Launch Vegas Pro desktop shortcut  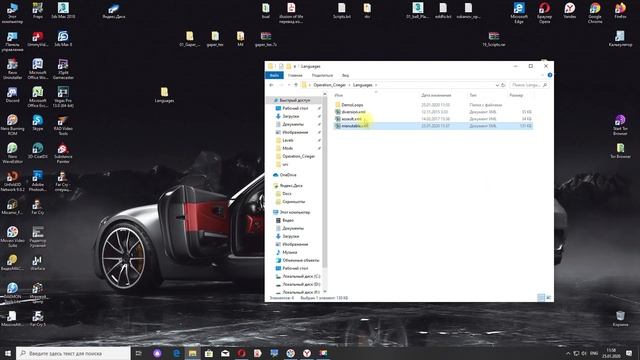[x=63, y=97]
